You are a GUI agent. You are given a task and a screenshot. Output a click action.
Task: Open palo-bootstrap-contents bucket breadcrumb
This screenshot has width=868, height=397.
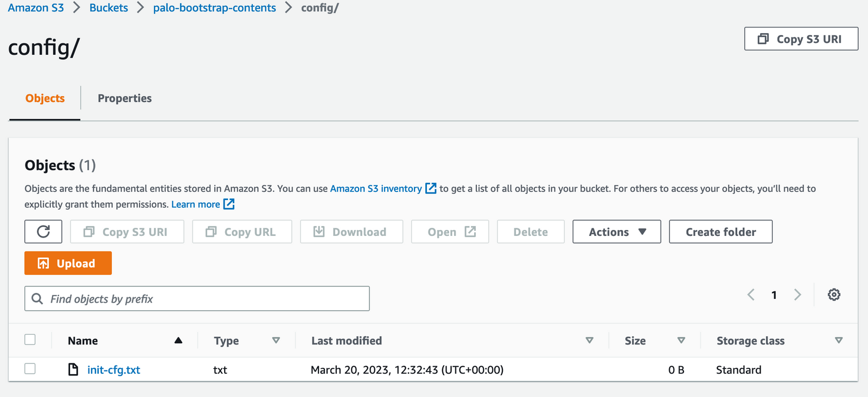tap(214, 8)
